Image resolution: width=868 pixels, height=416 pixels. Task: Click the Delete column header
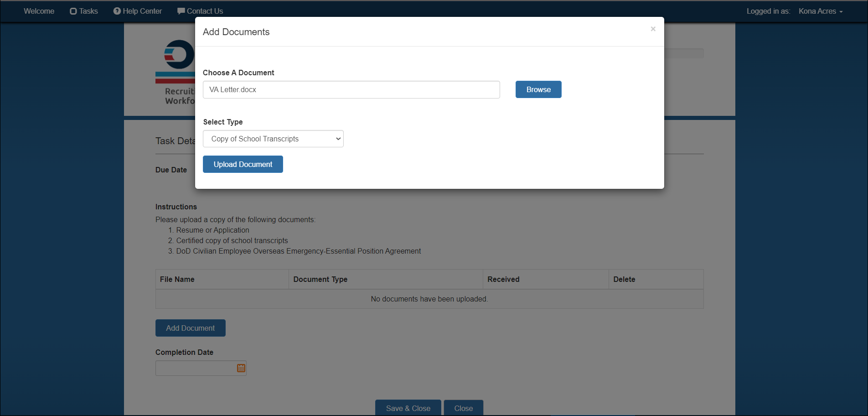pos(656,279)
